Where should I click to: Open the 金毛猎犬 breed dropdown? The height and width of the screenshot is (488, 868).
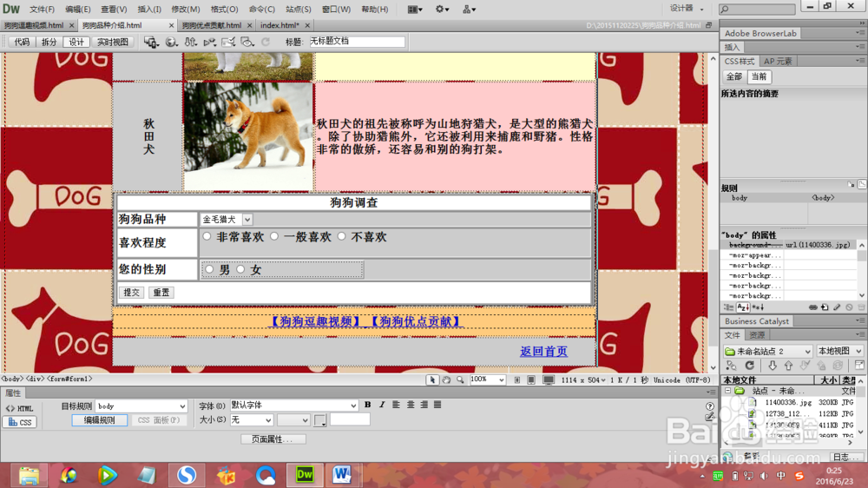tap(227, 220)
